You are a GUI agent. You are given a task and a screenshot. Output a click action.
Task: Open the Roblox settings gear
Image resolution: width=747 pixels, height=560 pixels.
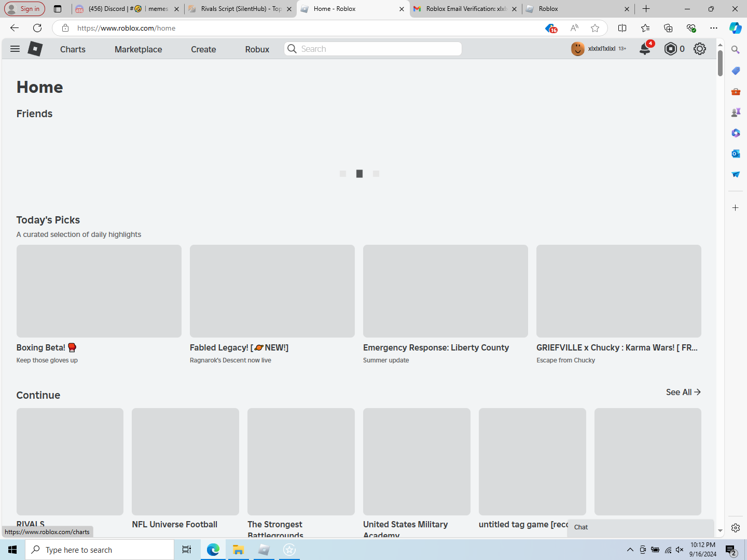tap(700, 49)
